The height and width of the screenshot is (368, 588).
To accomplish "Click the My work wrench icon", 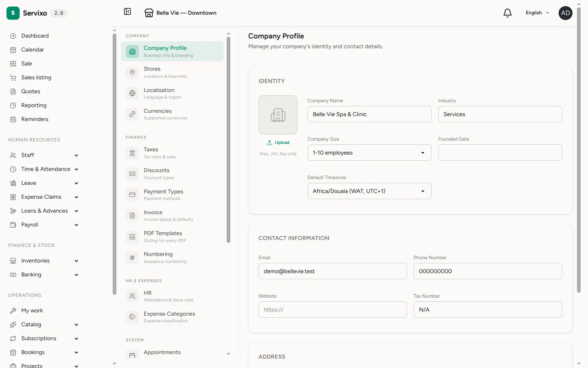I will click(13, 311).
